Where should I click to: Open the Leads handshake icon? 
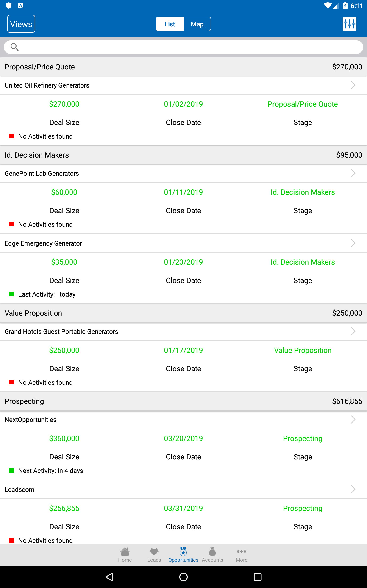point(154,551)
